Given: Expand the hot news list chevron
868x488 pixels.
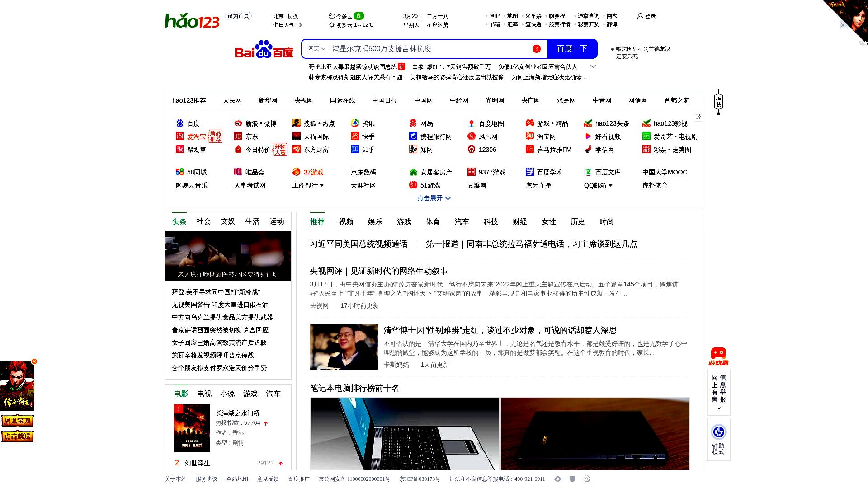Looking at the screenshot, I should 593,66.
